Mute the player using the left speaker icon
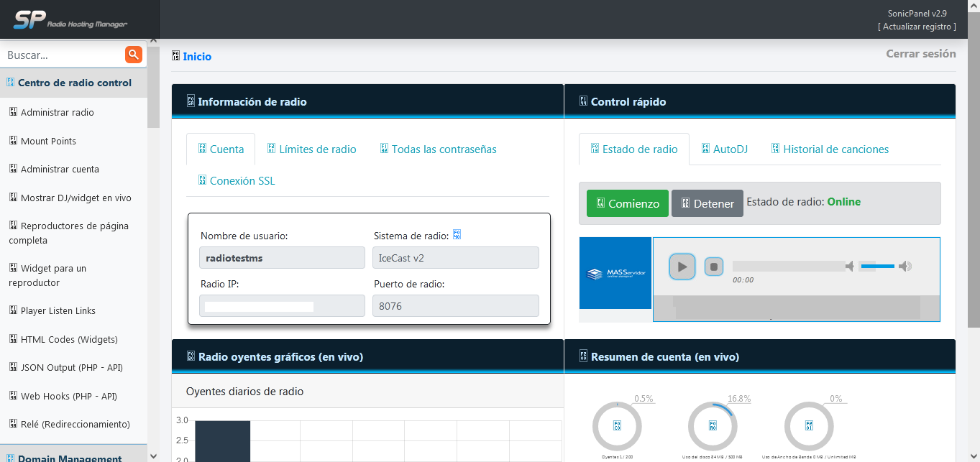This screenshot has width=980, height=462. pyautogui.click(x=850, y=267)
